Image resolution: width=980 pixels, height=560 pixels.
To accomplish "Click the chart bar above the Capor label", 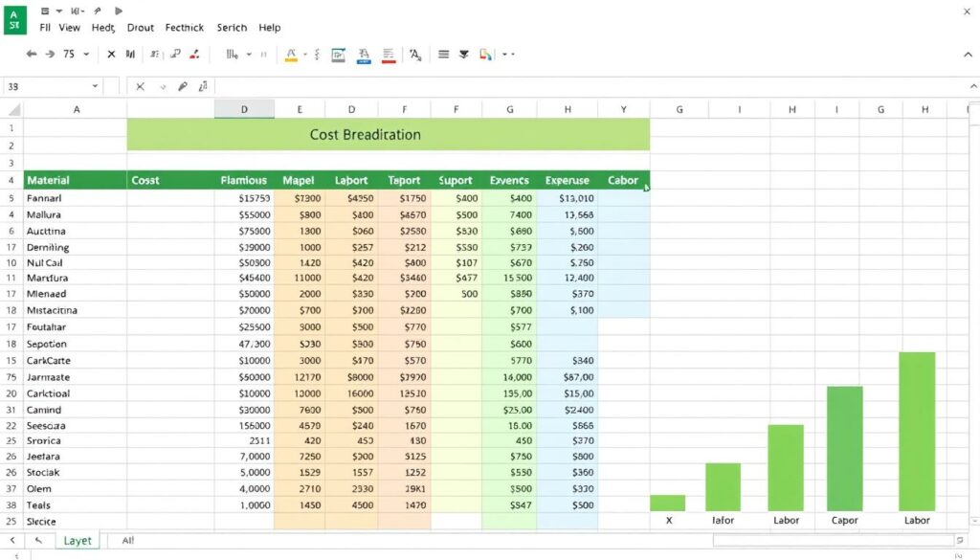I will pyautogui.click(x=844, y=449).
